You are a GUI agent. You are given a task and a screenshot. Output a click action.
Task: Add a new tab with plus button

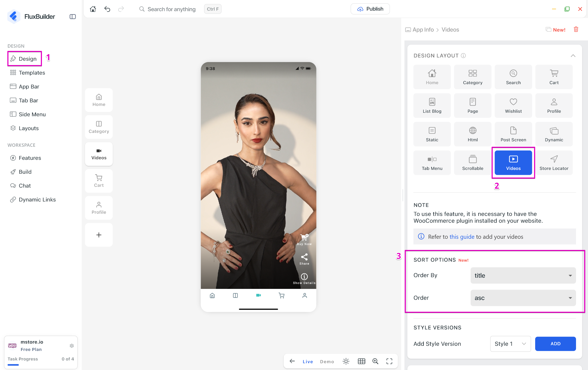coord(99,235)
